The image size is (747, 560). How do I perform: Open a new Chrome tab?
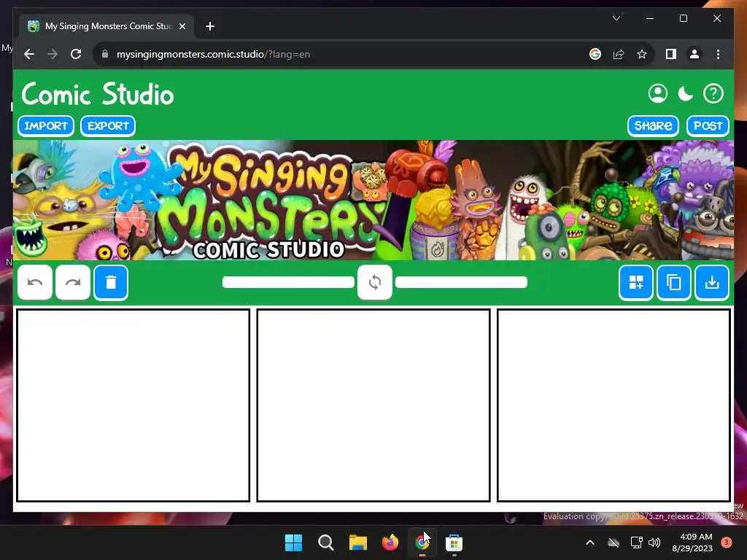pos(210,26)
